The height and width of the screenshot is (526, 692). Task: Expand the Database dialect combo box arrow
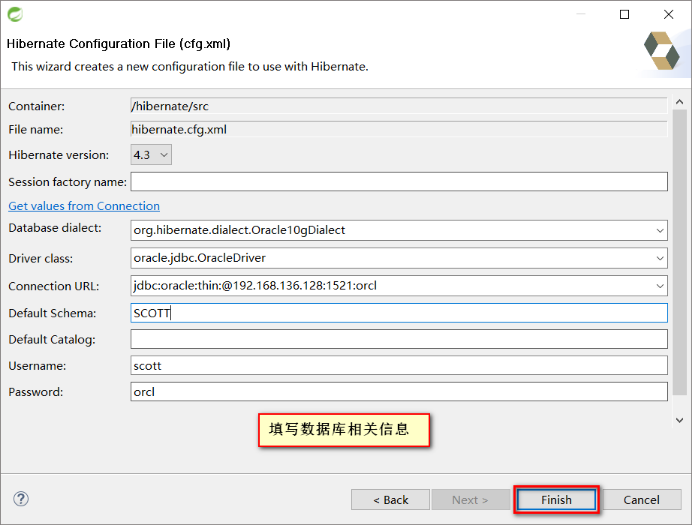point(660,230)
